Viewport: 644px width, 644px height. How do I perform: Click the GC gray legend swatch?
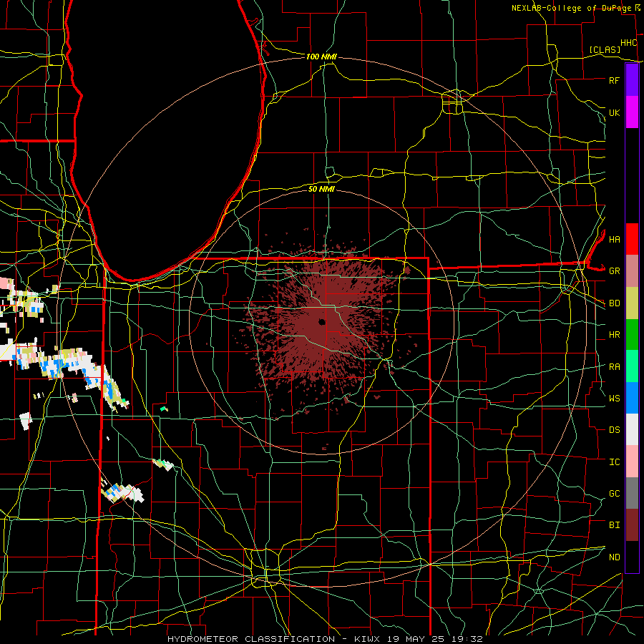(x=632, y=493)
